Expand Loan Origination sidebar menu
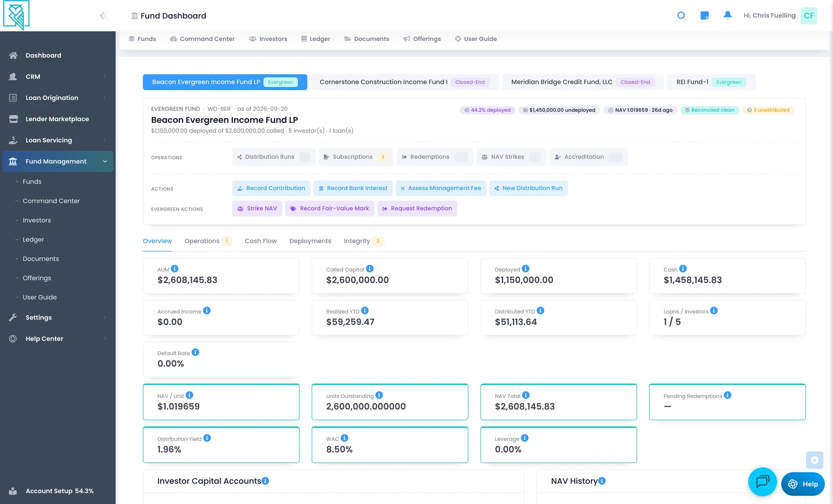Screen dimensions: 833x504 coord(58,98)
